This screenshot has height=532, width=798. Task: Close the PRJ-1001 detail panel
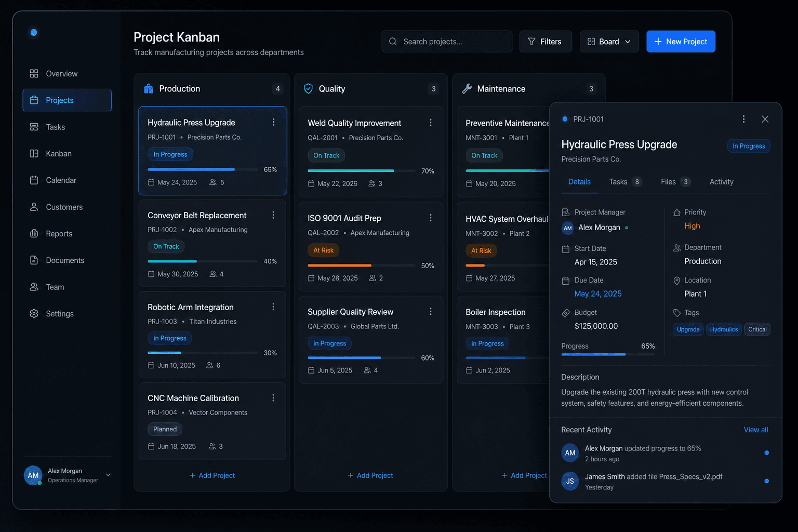765,119
